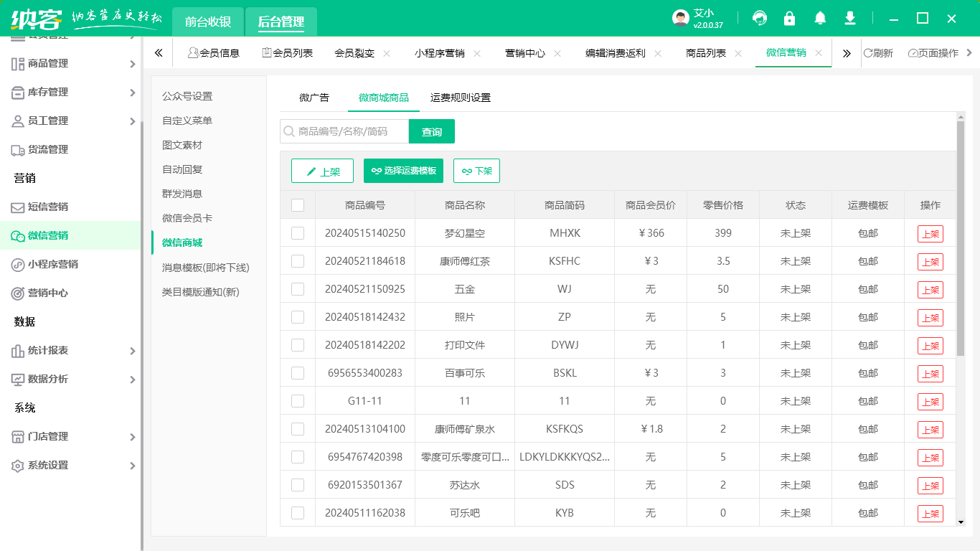Expand 员工管理 chevron arrow
The width and height of the screenshot is (980, 551).
point(132,121)
